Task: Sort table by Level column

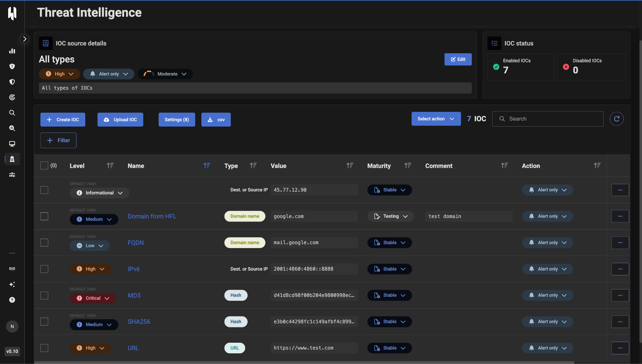Action: pyautogui.click(x=110, y=165)
